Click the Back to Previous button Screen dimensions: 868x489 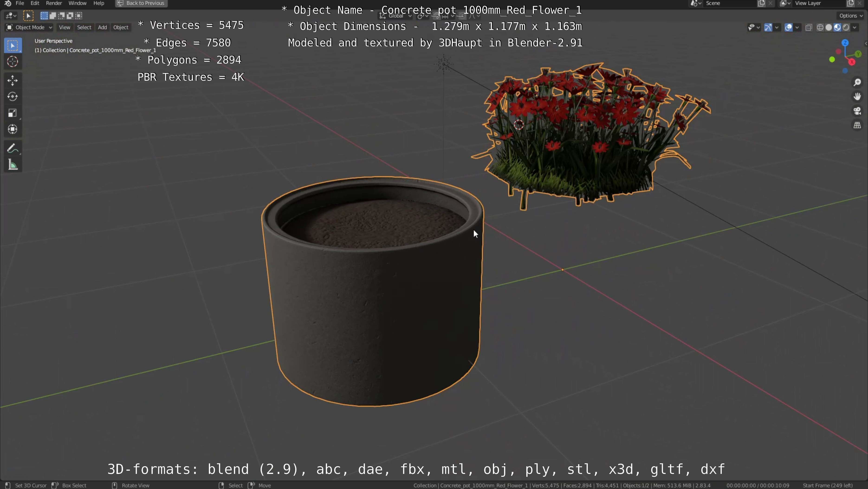click(141, 3)
